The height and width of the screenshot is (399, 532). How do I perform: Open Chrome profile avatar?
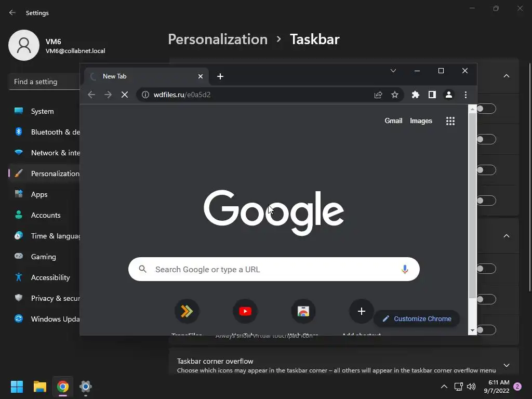click(448, 95)
